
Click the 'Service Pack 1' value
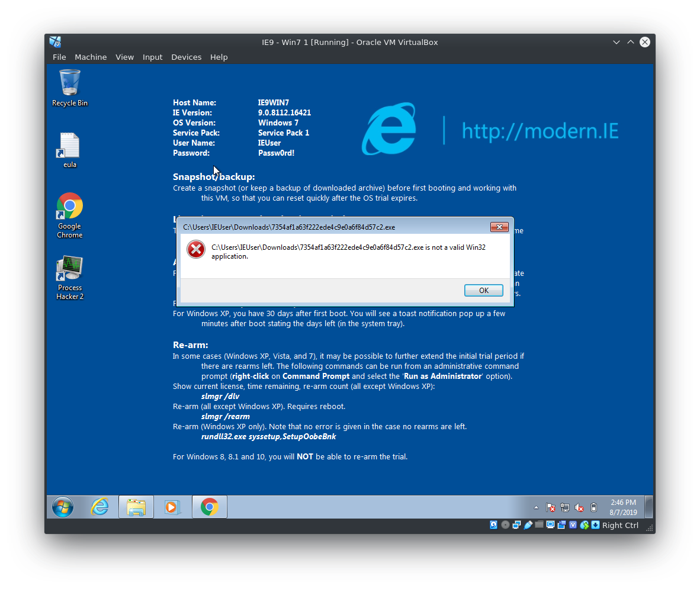(x=284, y=133)
